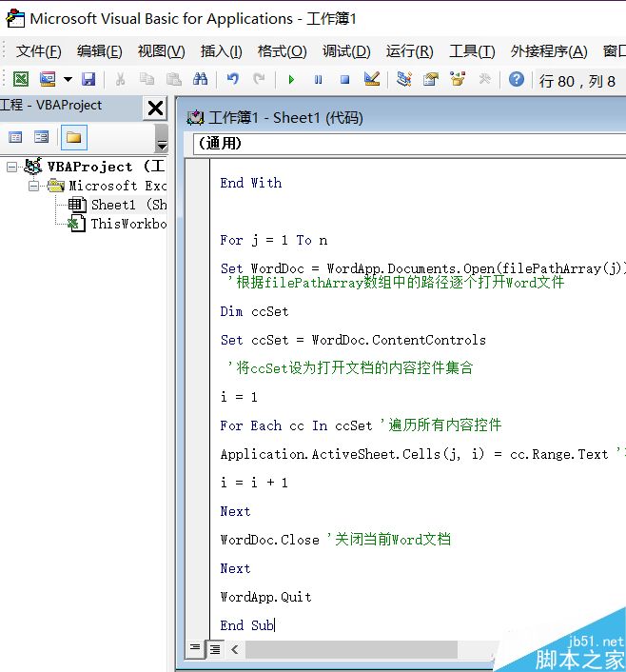Image resolution: width=626 pixels, height=672 pixels.
Task: Open the Project Explorer icon
Action: (403, 79)
